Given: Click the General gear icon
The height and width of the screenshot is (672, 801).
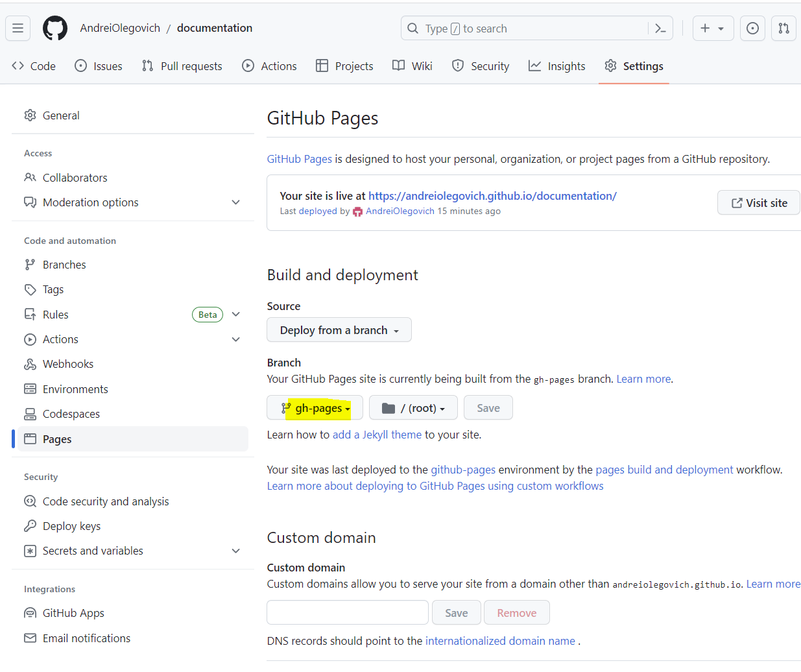Looking at the screenshot, I should (30, 115).
